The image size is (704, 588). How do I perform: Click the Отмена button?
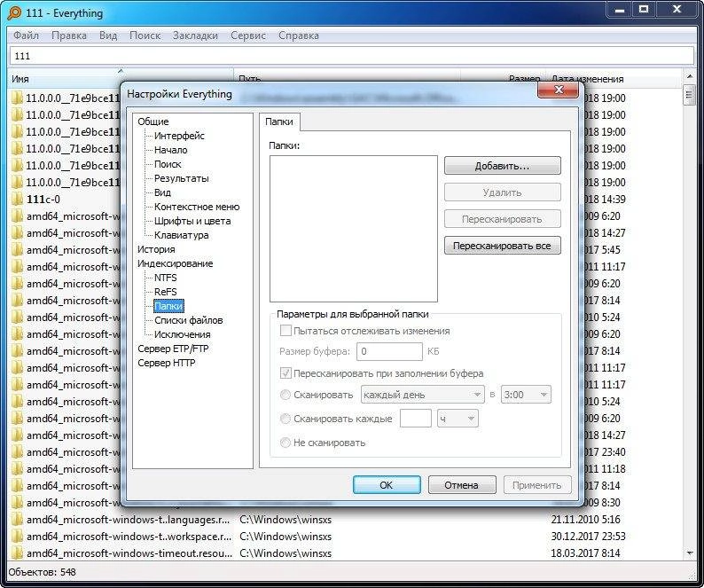coord(462,485)
